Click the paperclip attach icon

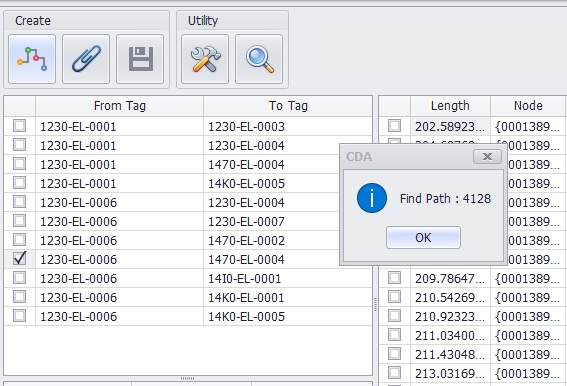click(x=86, y=59)
